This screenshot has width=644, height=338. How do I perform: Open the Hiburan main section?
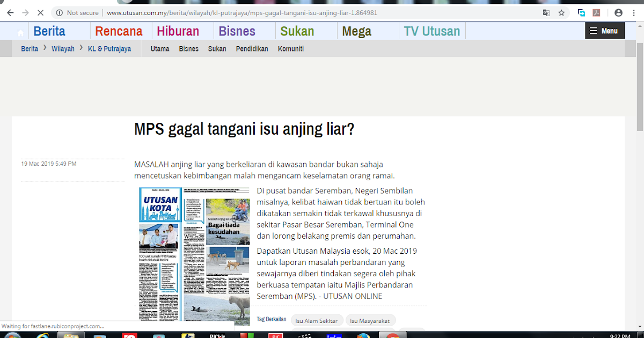pyautogui.click(x=178, y=31)
